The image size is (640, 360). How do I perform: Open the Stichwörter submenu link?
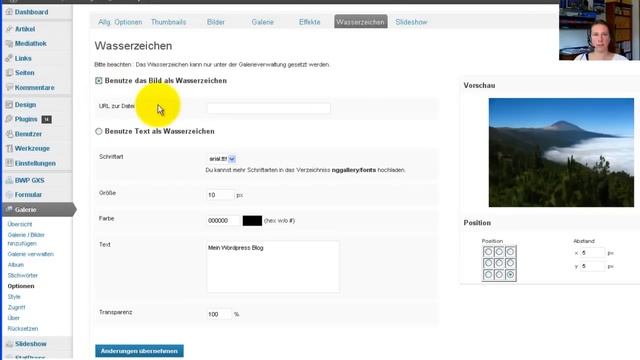(22, 276)
